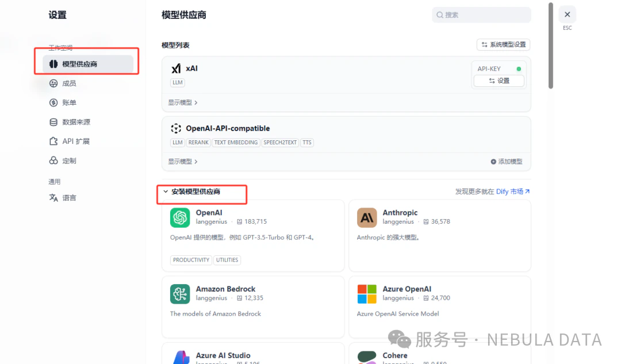
Task: Click the dollar coin icon beside 账单
Action: (53, 102)
